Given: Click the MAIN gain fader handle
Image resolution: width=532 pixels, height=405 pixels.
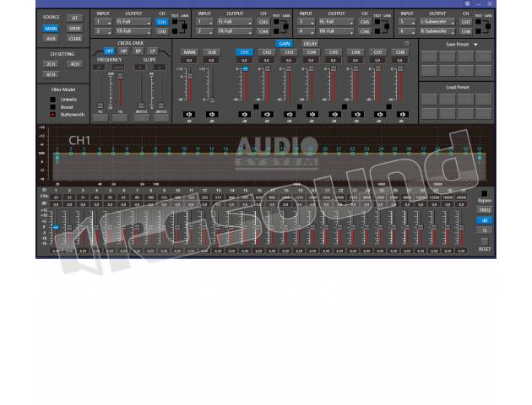Looking at the screenshot, I should 190,76.
